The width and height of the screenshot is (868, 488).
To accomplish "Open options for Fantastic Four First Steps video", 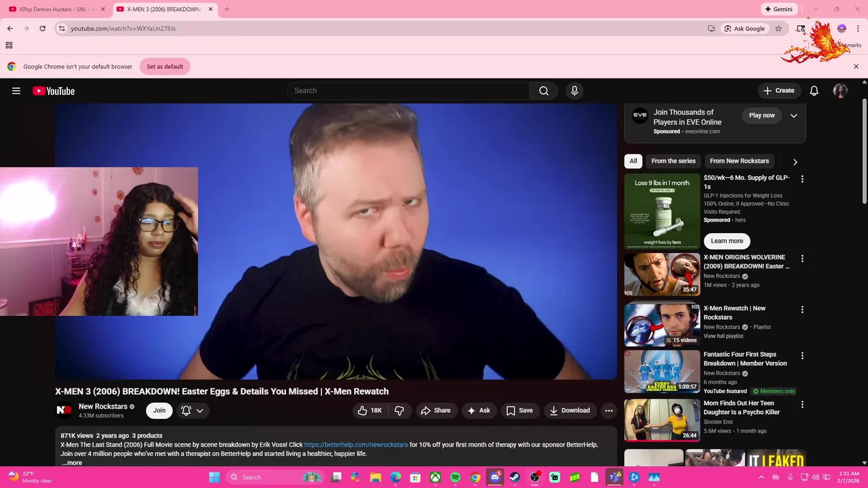I will pos(802,356).
